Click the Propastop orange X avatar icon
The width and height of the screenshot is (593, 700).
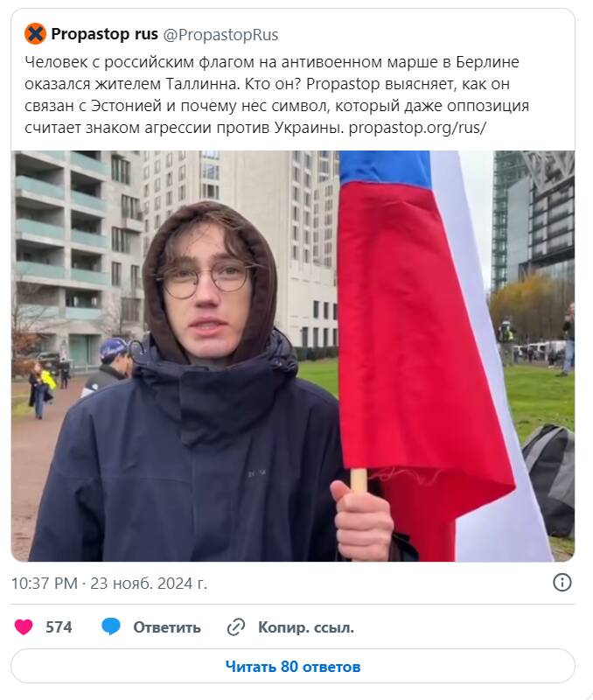click(x=35, y=34)
